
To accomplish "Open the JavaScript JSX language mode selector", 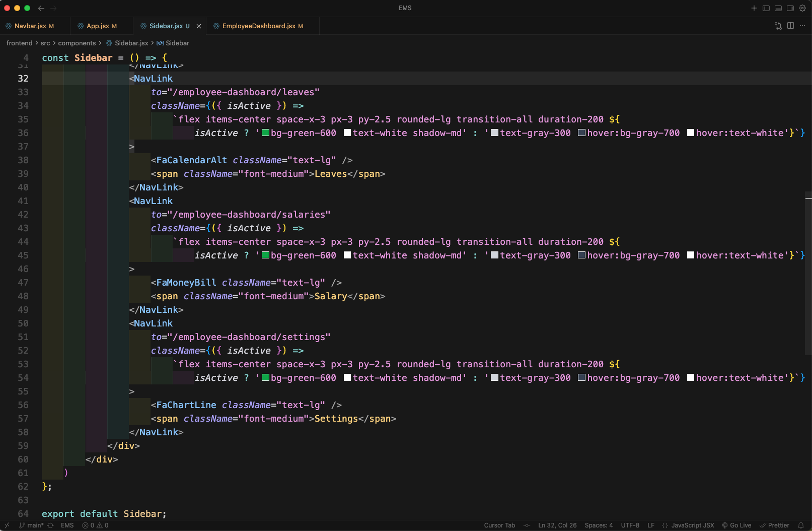I will (x=692, y=525).
